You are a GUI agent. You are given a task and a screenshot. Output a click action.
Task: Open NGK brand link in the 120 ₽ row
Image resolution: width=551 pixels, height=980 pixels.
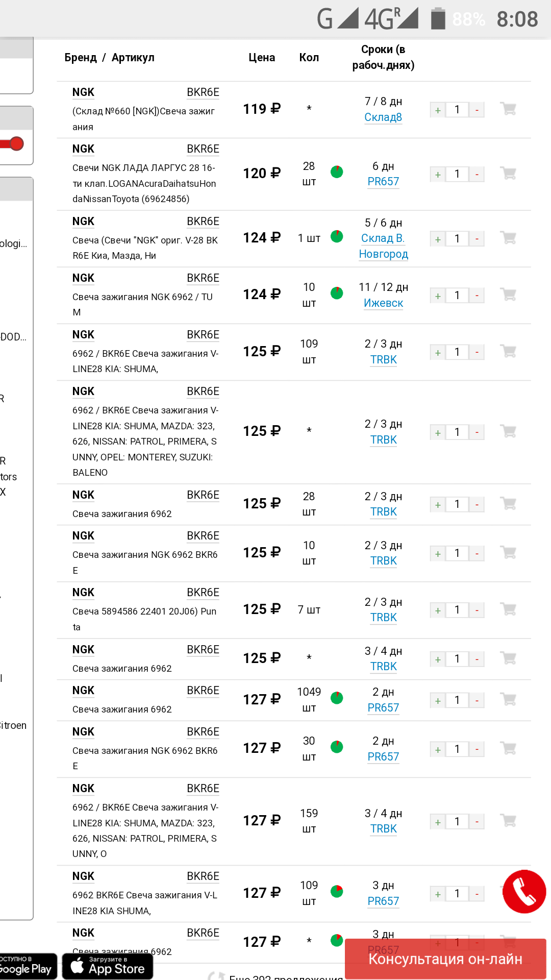coord(83,149)
